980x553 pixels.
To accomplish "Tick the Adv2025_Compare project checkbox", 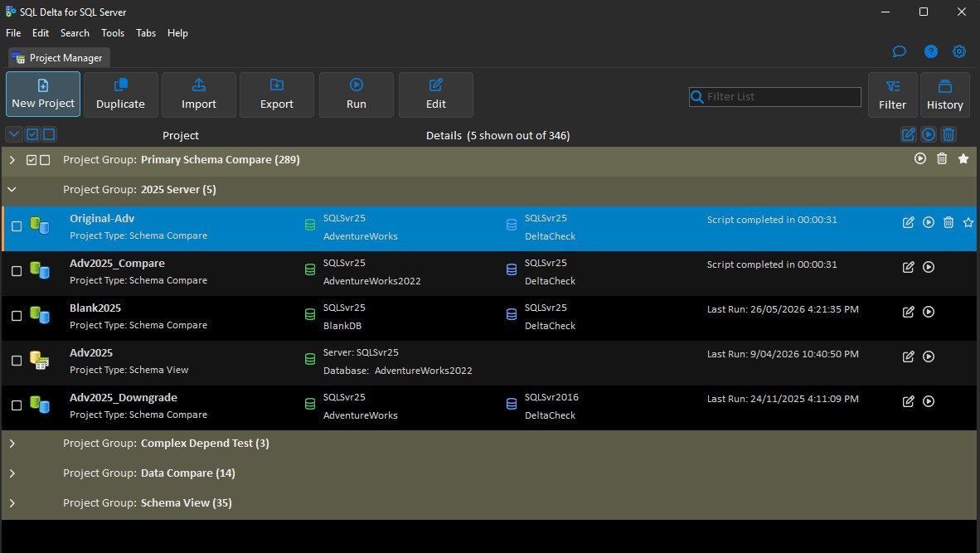I will tap(17, 271).
